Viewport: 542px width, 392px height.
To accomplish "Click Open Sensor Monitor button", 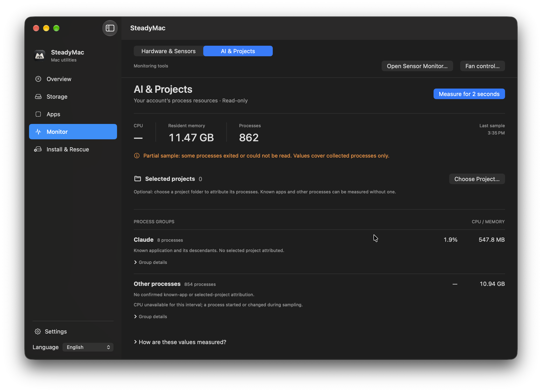I will [x=417, y=66].
